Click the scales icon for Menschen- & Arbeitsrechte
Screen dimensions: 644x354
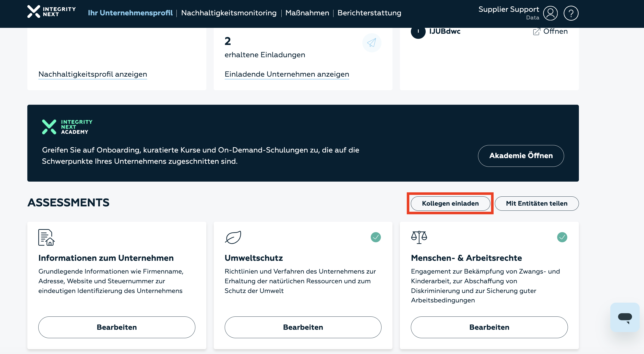pyautogui.click(x=419, y=237)
